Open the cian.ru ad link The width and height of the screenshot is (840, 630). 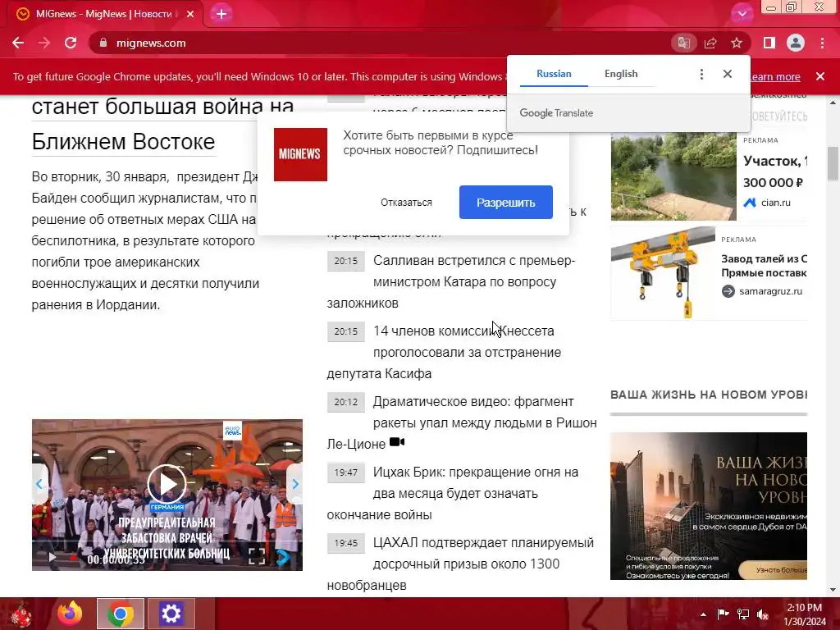[x=776, y=203]
